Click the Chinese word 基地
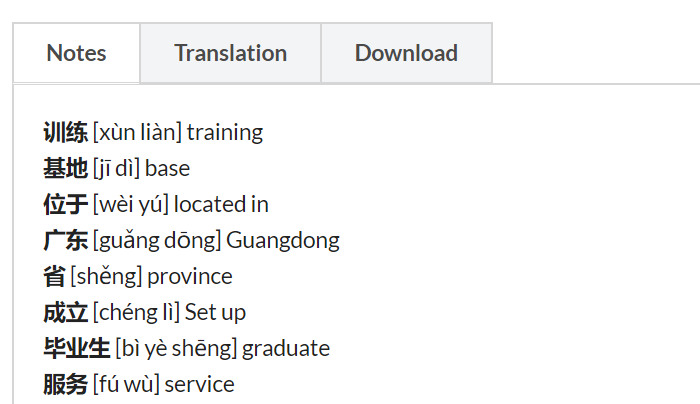The height and width of the screenshot is (404, 700). (x=65, y=168)
